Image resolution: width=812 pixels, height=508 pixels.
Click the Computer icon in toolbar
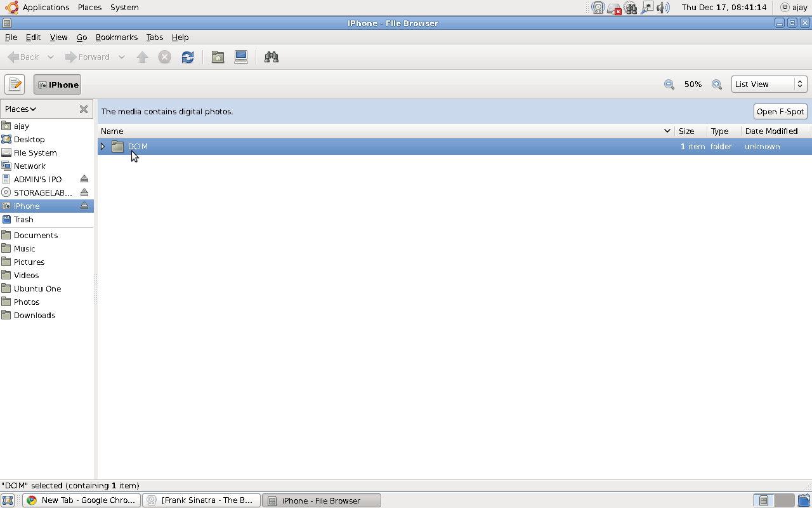(x=241, y=57)
